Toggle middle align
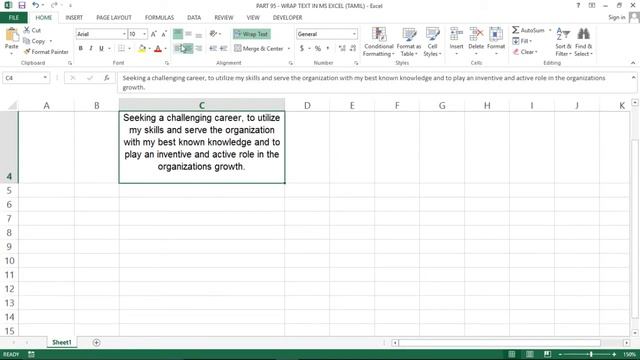Image resolution: width=640 pixels, height=360 pixels. tap(188, 34)
